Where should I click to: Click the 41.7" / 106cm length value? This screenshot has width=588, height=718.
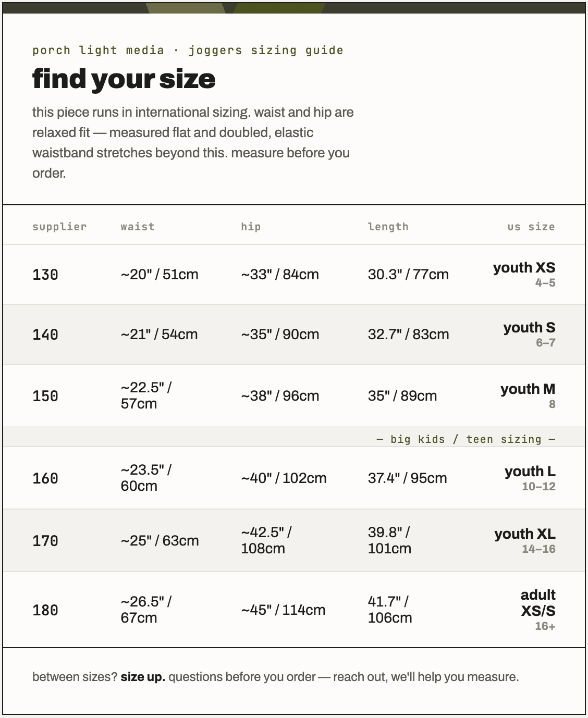click(x=390, y=610)
